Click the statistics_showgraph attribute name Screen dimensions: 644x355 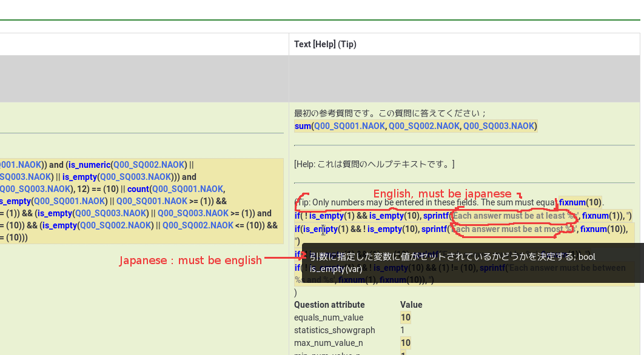coord(334,330)
